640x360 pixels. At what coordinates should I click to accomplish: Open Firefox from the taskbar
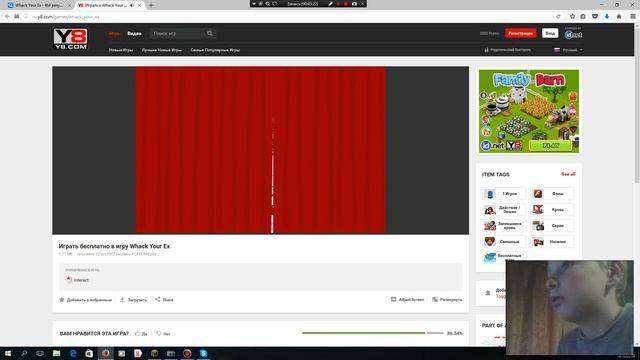(x=106, y=353)
